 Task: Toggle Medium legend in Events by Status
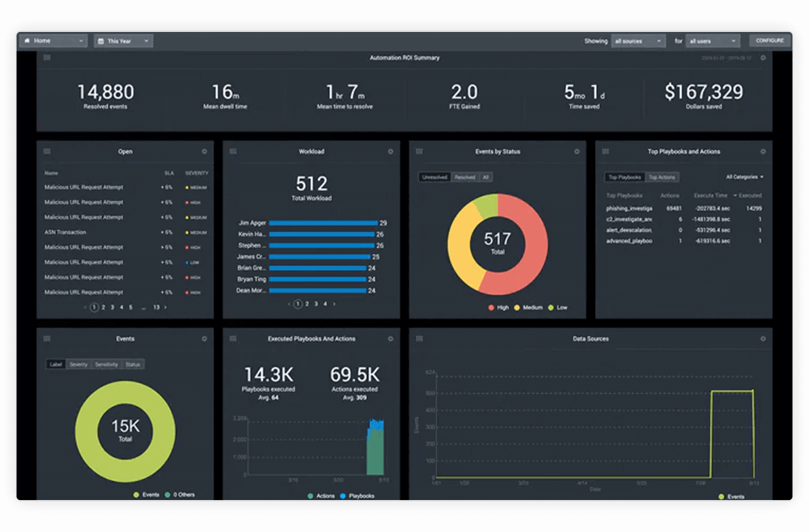coord(529,307)
